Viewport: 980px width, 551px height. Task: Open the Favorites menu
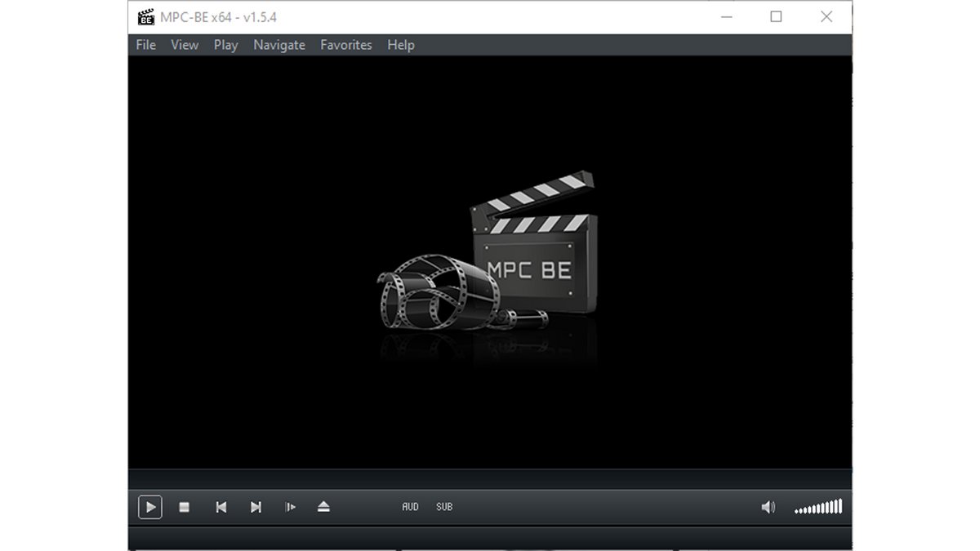point(346,45)
